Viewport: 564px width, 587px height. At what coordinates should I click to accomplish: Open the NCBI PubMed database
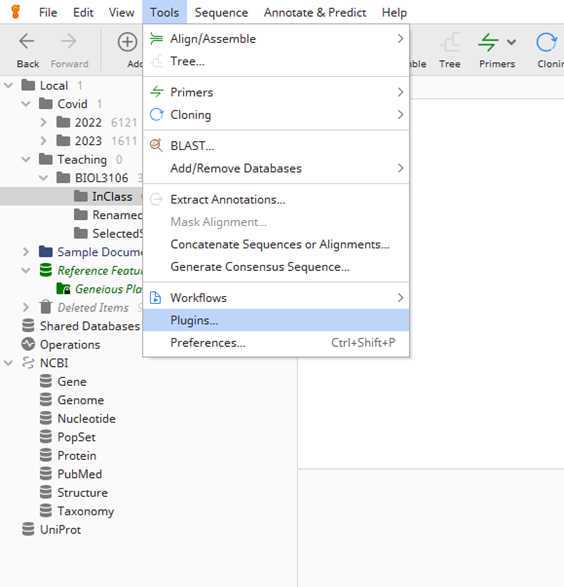coord(79,474)
